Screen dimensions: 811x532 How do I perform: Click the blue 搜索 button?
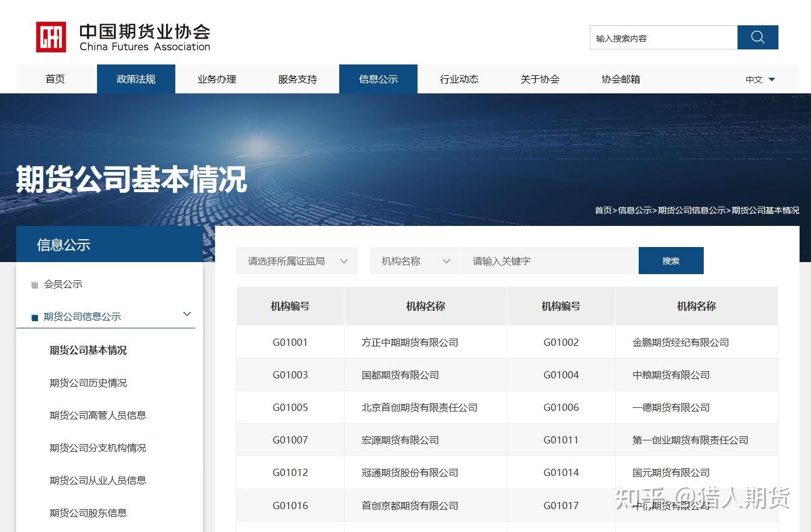pyautogui.click(x=671, y=261)
